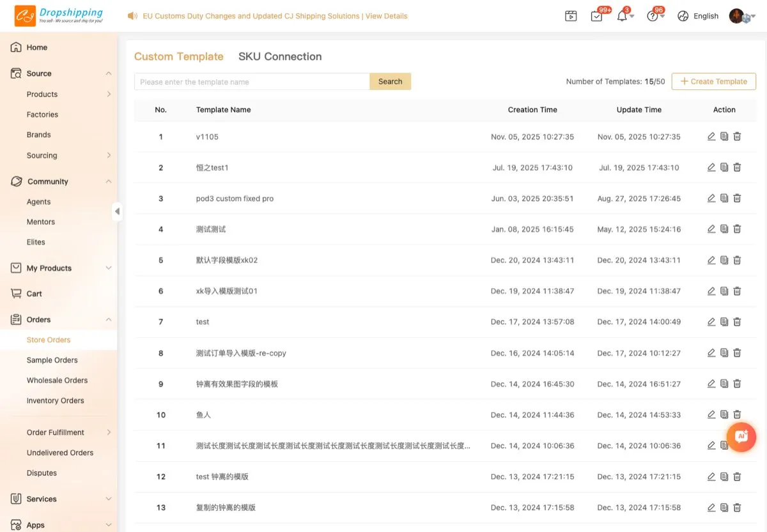Open Store Orders in sidebar
767x532 pixels.
49,340
